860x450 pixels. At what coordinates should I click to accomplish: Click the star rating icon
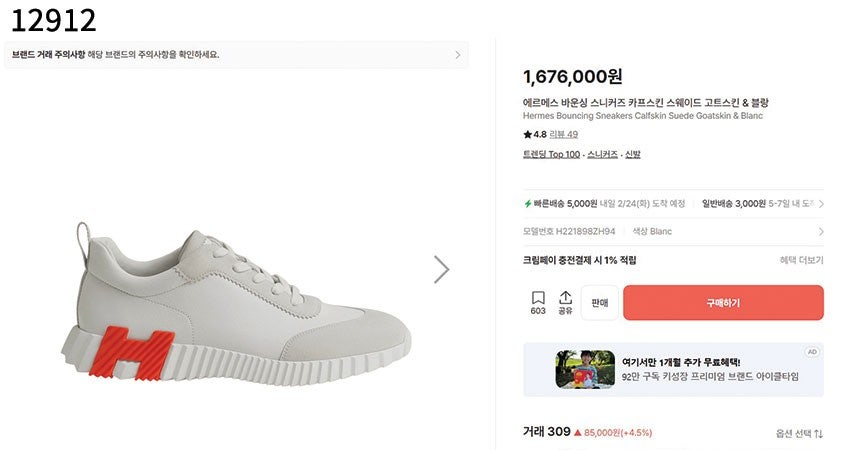tap(527, 134)
